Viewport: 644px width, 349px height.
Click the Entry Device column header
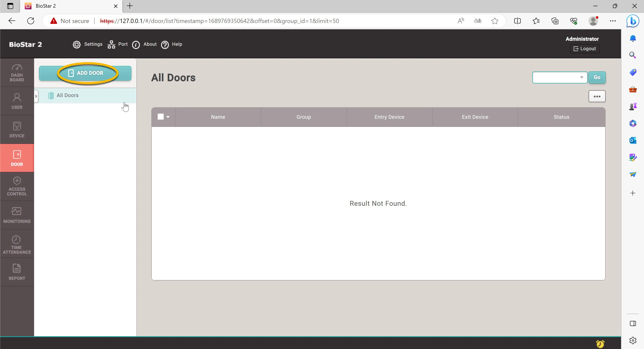[389, 117]
